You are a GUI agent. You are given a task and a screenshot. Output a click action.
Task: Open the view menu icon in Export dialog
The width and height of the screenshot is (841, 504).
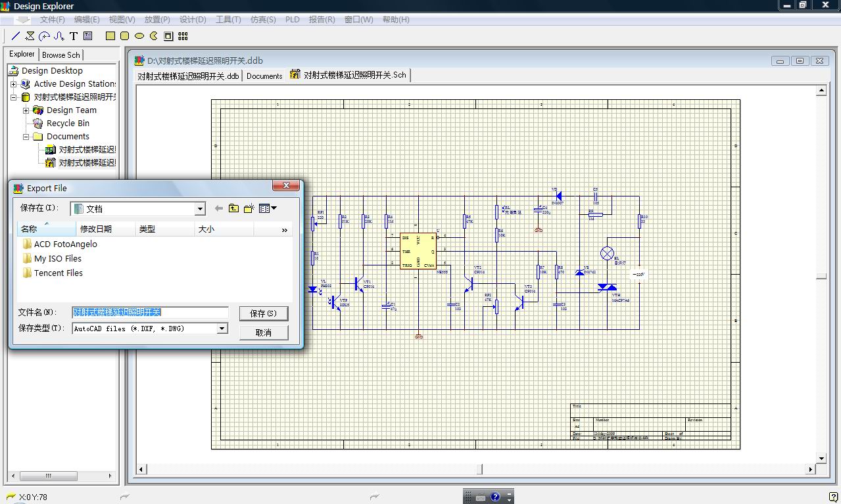pos(268,208)
